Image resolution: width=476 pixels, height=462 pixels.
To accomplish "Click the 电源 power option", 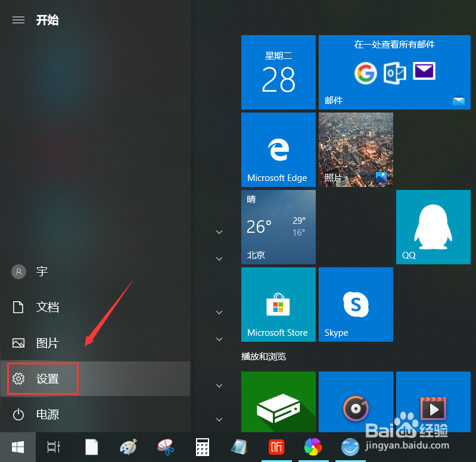I will click(95, 414).
